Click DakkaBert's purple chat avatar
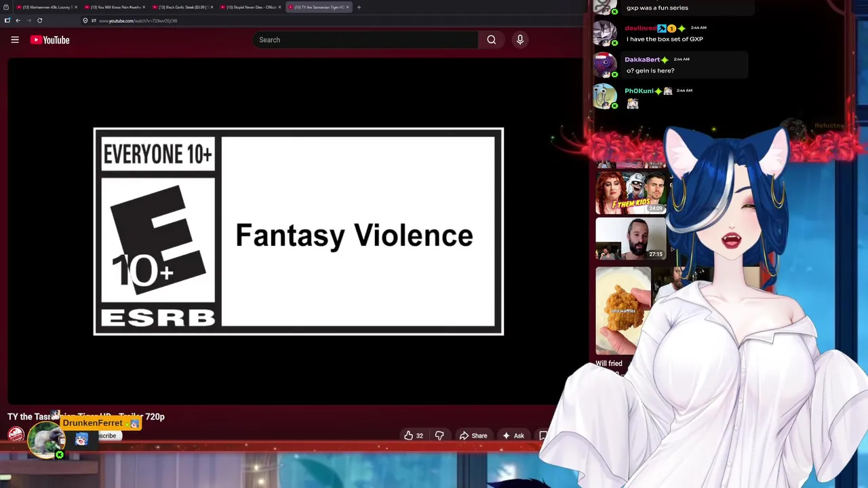 605,65
